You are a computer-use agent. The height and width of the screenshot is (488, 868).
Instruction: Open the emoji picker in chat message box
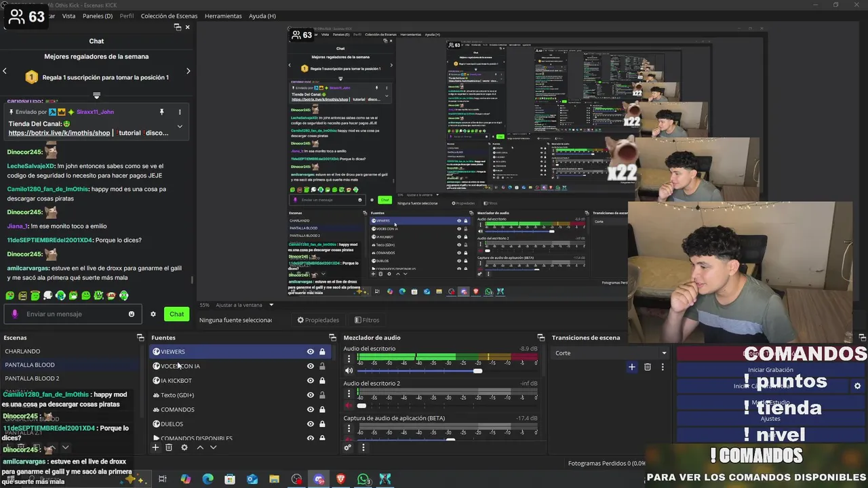132,314
